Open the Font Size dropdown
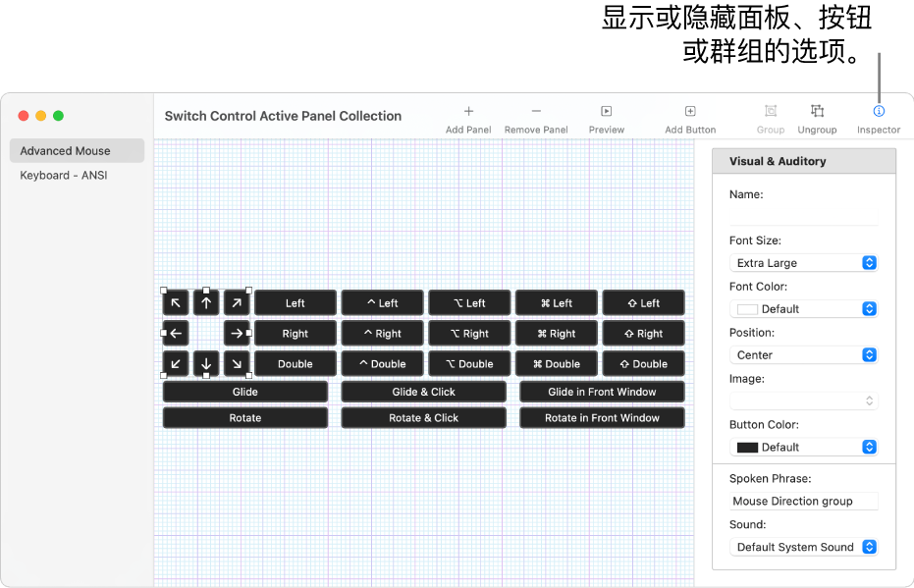Image resolution: width=914 pixels, height=588 pixels. click(804, 263)
